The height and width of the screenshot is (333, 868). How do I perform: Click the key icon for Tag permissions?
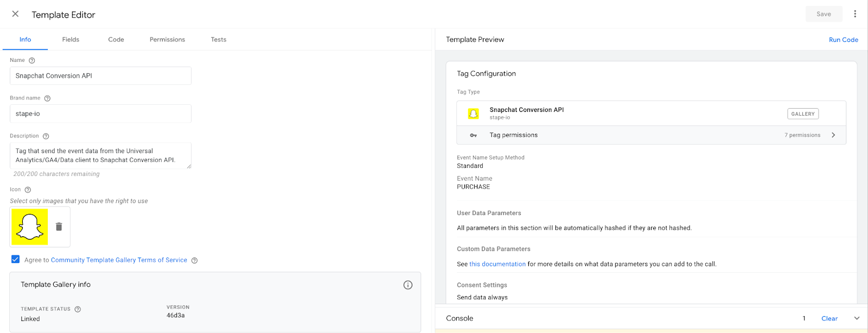pyautogui.click(x=474, y=135)
